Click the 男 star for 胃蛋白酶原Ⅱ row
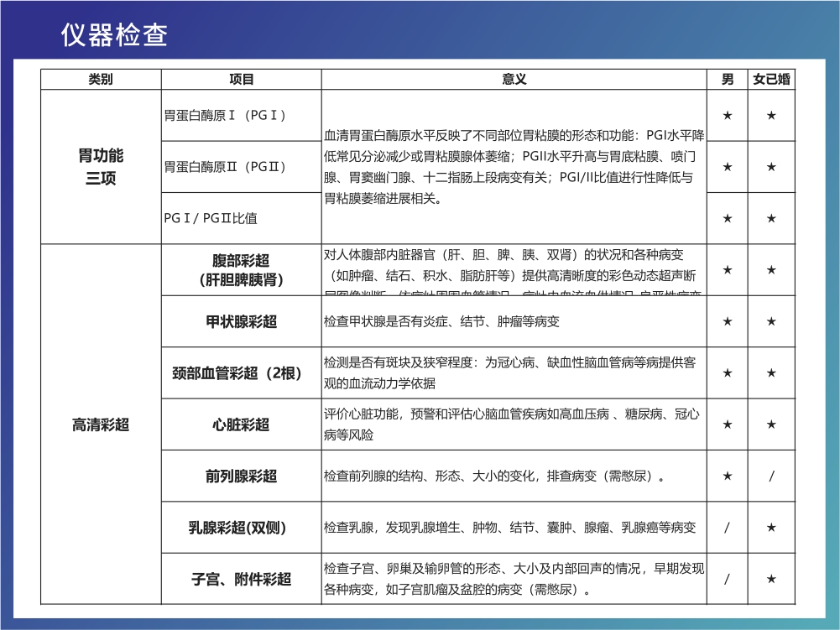840x630 pixels. pos(727,167)
